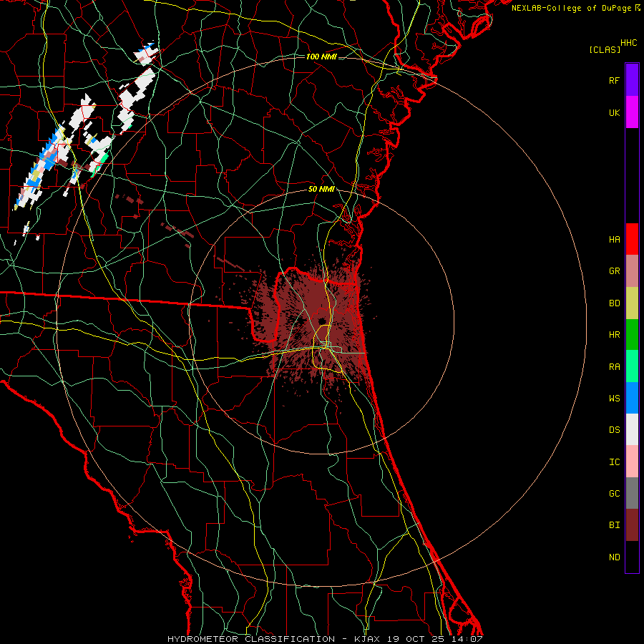The height and width of the screenshot is (644, 644).
Task: Click the HA red legend swatch
Action: [632, 239]
